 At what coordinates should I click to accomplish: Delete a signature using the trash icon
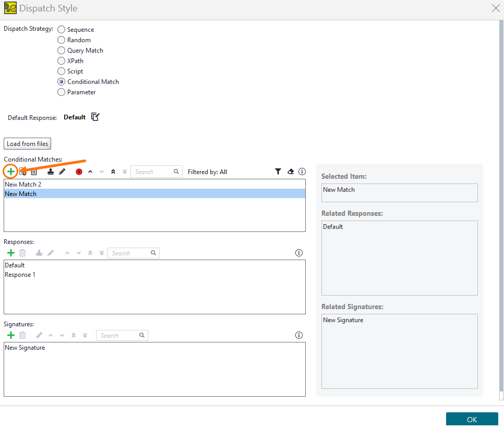click(22, 335)
